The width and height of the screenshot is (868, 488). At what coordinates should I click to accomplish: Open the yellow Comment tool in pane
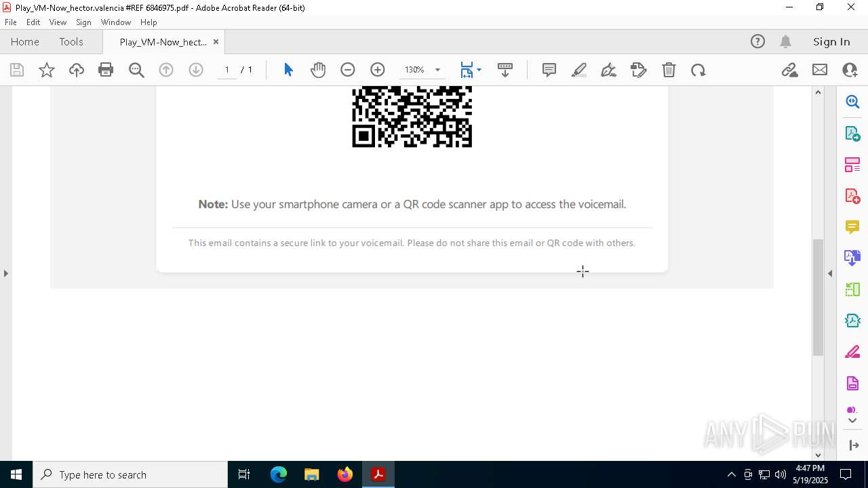click(852, 227)
